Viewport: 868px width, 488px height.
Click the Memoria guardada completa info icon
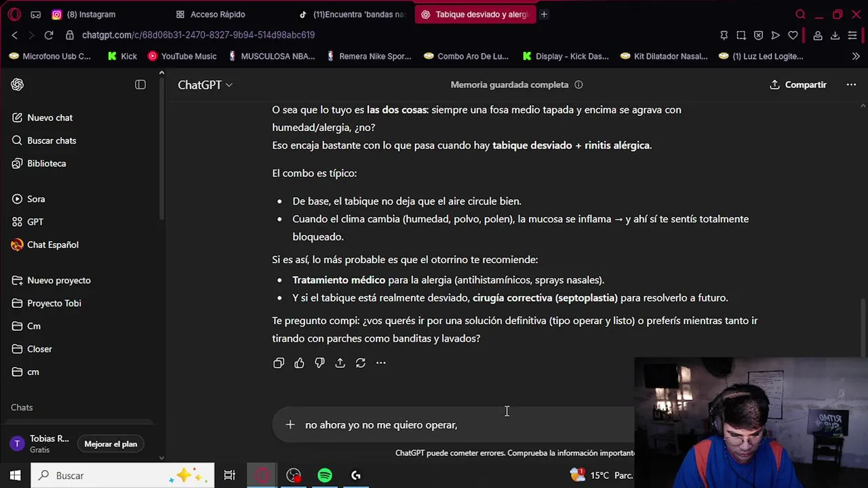point(578,85)
